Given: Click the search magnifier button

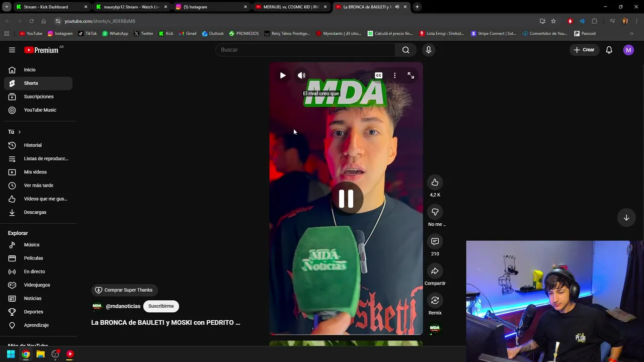Looking at the screenshot, I should click(406, 50).
